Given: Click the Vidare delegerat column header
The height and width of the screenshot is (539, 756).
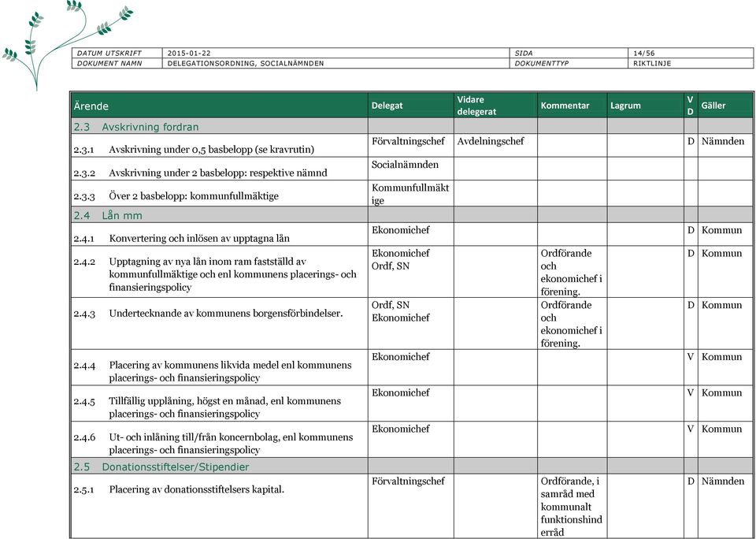Looking at the screenshot, I should click(x=477, y=105).
